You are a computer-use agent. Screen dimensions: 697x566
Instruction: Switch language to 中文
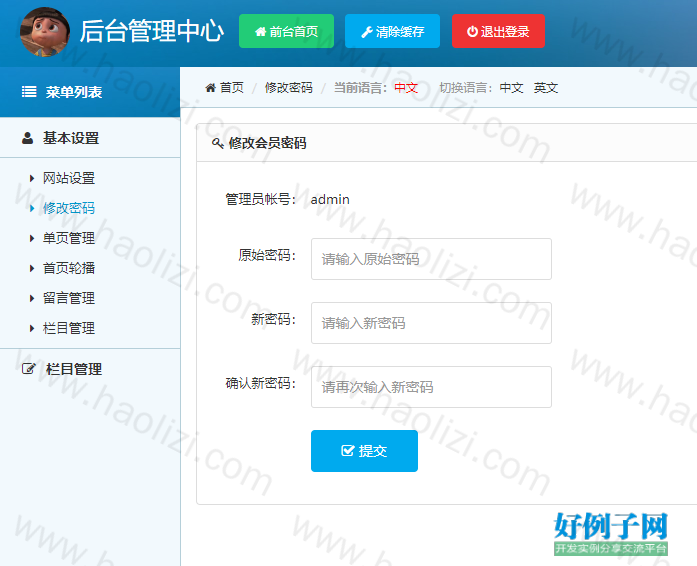511,88
